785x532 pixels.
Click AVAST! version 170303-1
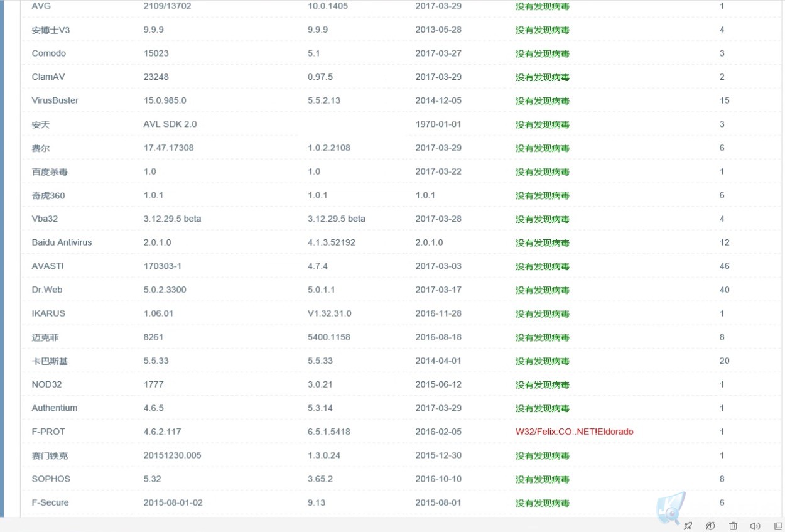[x=163, y=266]
